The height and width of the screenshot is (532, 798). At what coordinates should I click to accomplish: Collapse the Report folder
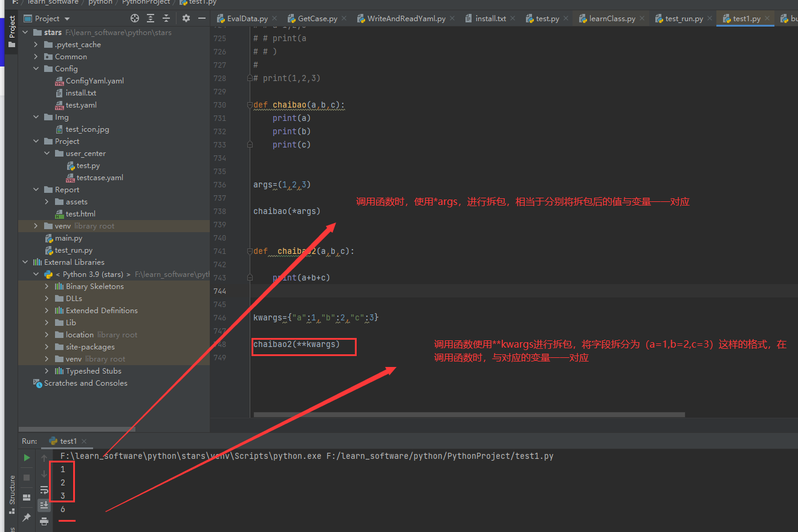36,190
